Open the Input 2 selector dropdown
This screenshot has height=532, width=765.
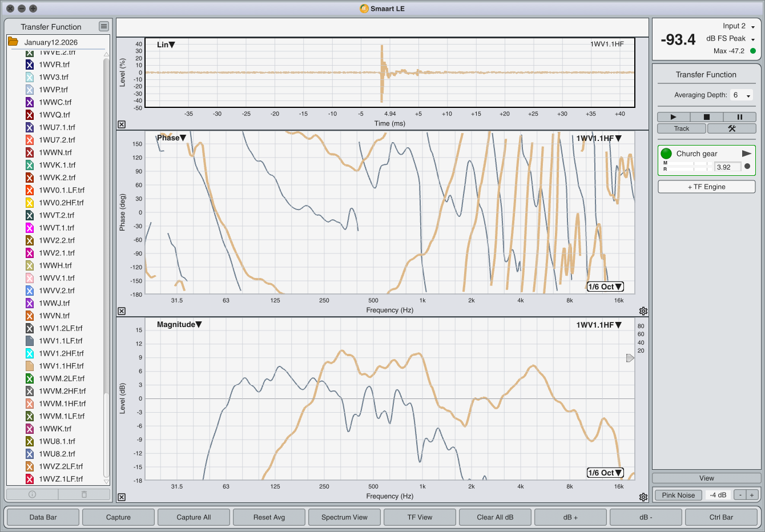[x=739, y=26]
